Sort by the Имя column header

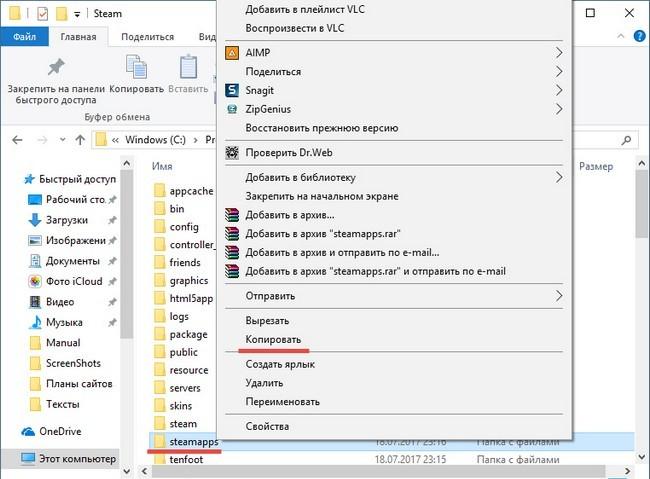162,166
